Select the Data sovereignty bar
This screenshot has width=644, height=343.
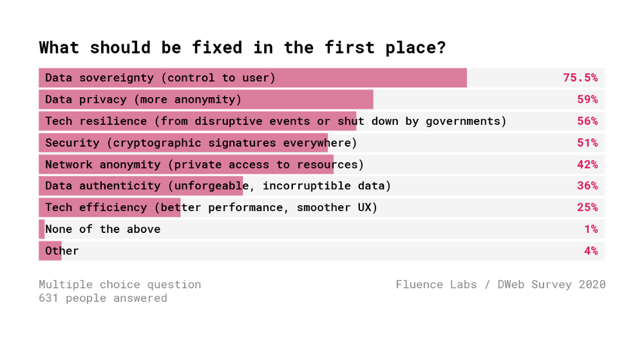tap(252, 78)
